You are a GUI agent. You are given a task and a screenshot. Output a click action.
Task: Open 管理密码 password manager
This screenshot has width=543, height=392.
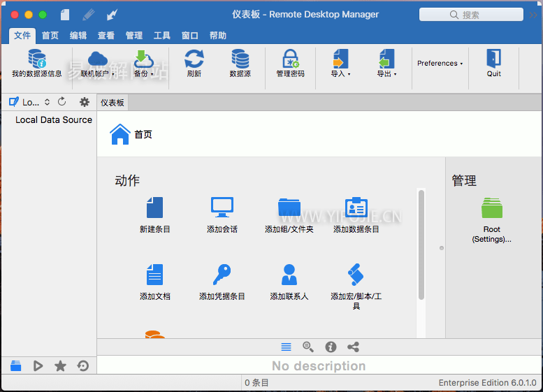290,63
